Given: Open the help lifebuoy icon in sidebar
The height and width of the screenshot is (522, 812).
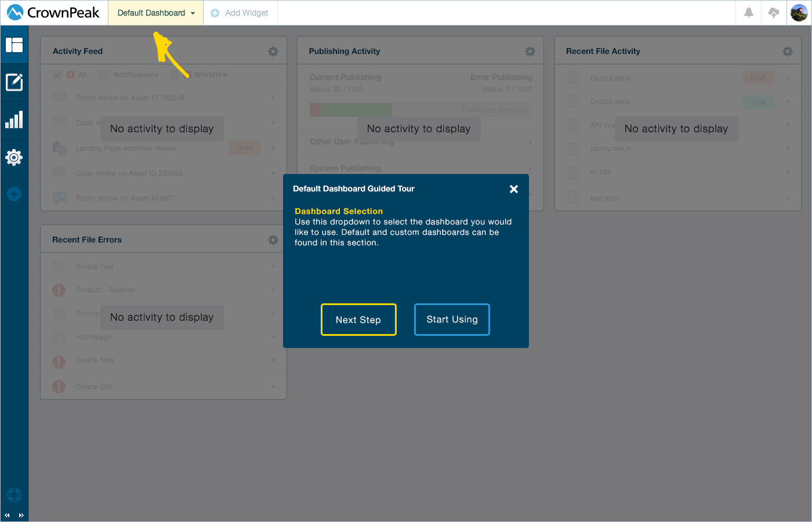Looking at the screenshot, I should pyautogui.click(x=14, y=495).
